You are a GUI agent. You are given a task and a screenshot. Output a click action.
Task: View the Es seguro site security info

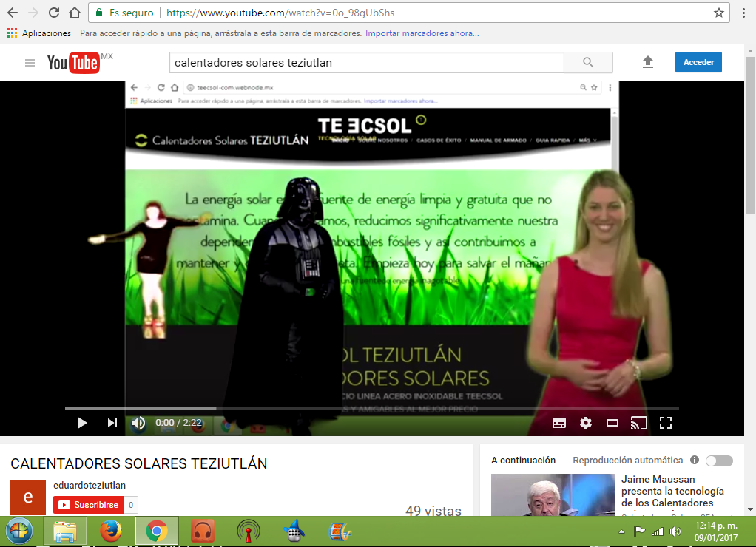[x=125, y=13]
